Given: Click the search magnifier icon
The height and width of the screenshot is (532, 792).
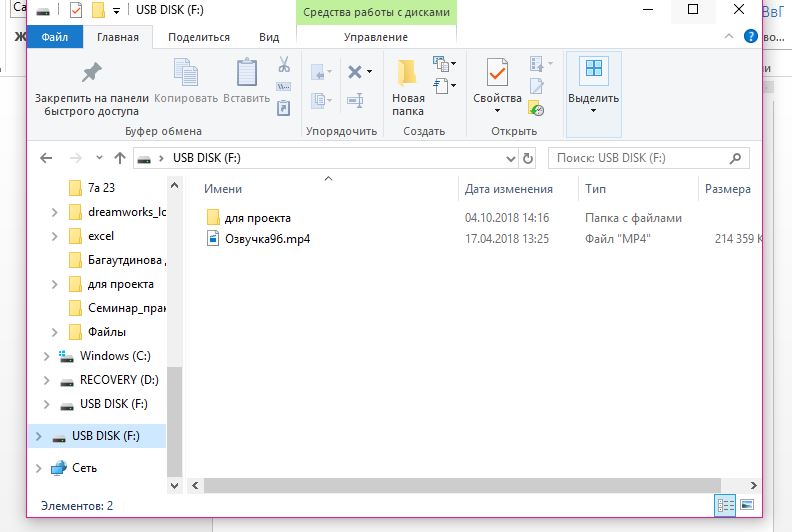Looking at the screenshot, I should coord(735,159).
